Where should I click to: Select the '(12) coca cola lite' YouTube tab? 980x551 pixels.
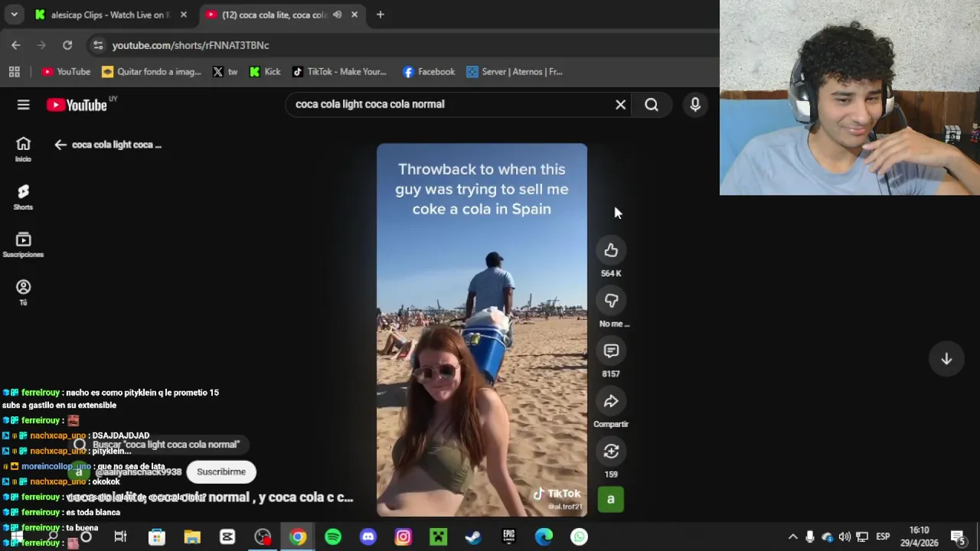click(274, 15)
